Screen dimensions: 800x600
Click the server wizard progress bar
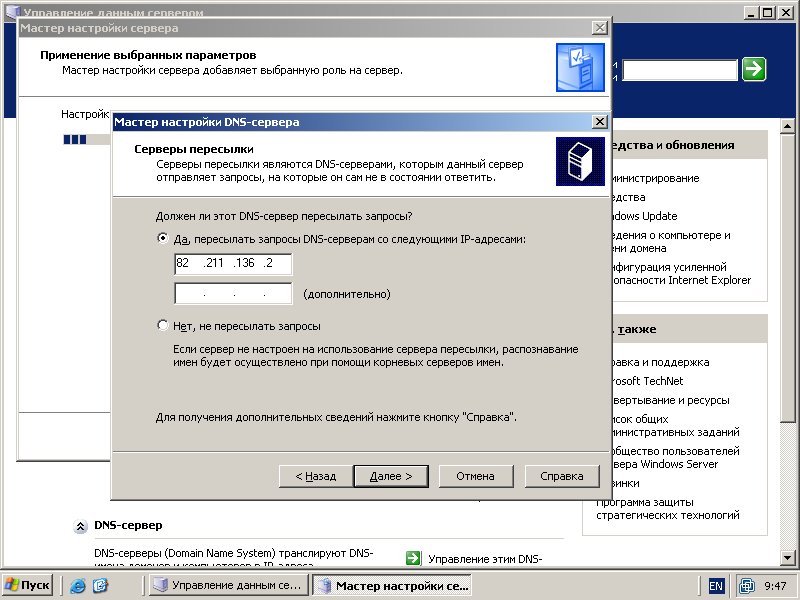[87, 139]
